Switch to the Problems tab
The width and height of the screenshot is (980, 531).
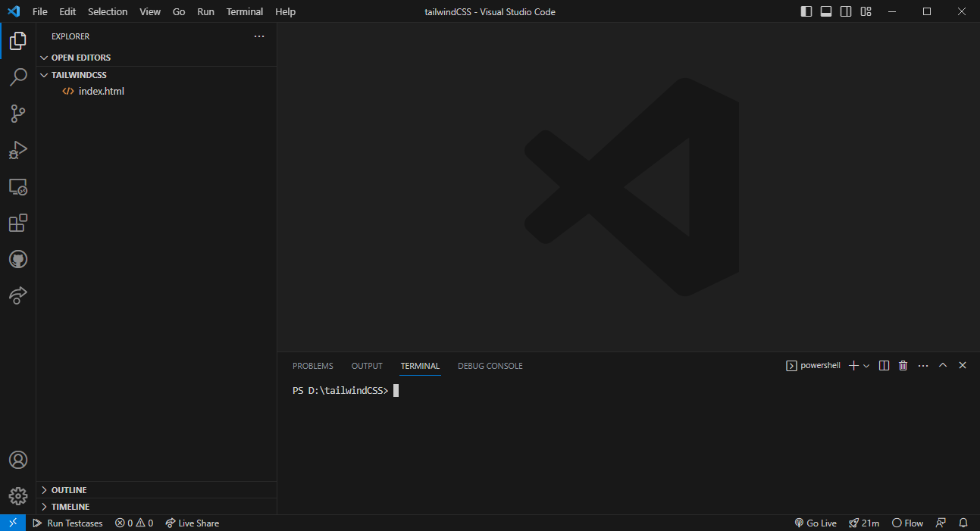pyautogui.click(x=312, y=366)
